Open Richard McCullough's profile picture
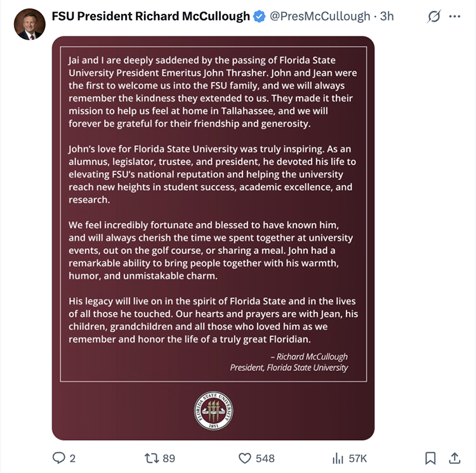This screenshot has height=473, width=476. (30, 25)
